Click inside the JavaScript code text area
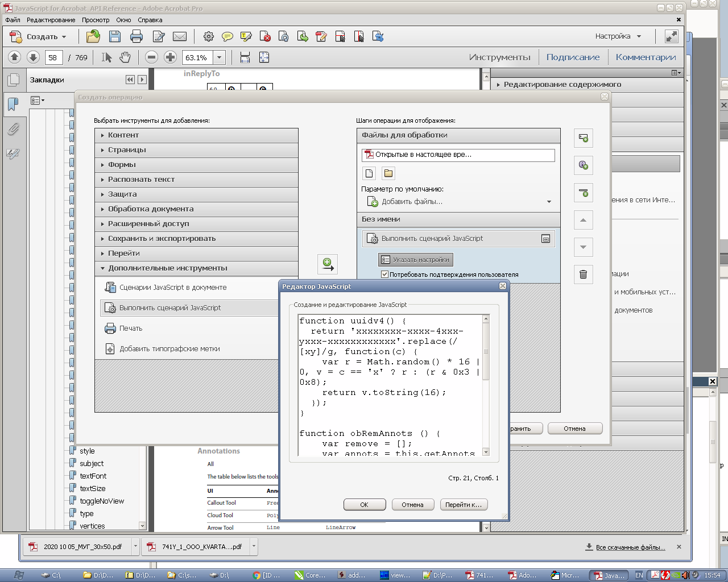This screenshot has height=582, width=728. (391, 385)
